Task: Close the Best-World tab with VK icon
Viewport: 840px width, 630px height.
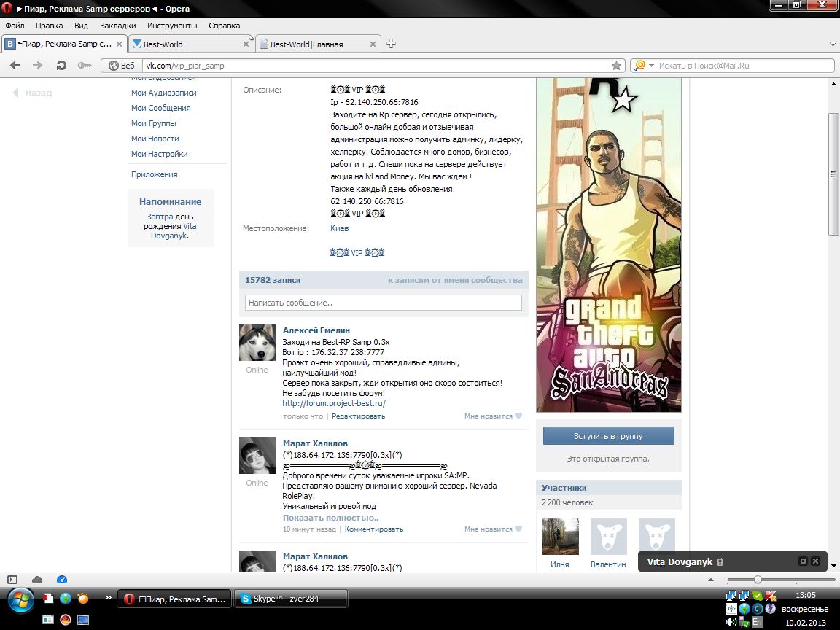Action: (x=246, y=44)
